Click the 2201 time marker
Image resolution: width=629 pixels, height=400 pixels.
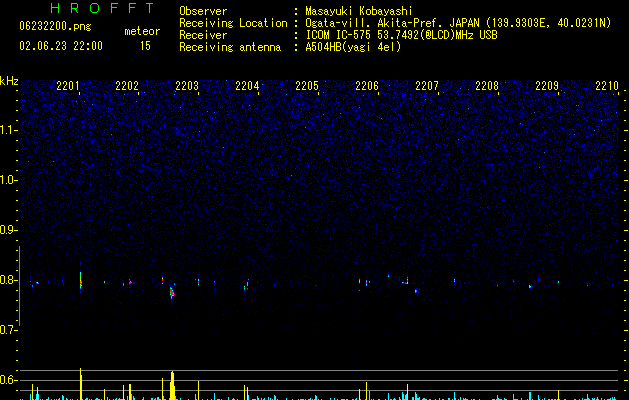[68, 86]
